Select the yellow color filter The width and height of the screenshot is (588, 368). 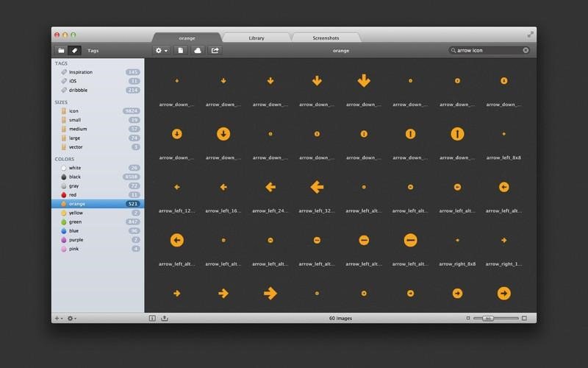[98, 213]
